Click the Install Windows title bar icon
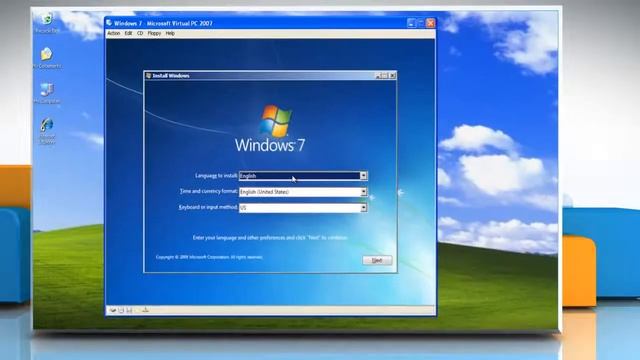 pos(149,76)
